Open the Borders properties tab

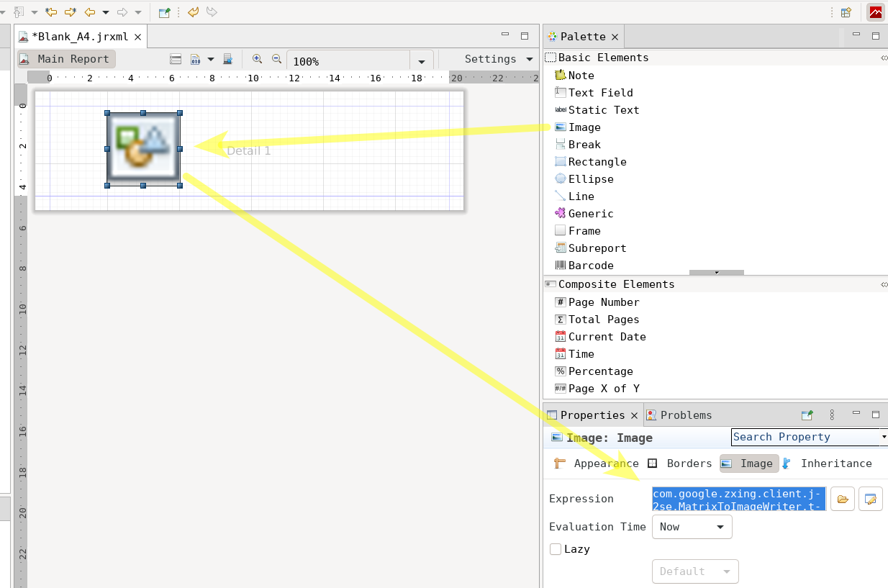click(680, 463)
